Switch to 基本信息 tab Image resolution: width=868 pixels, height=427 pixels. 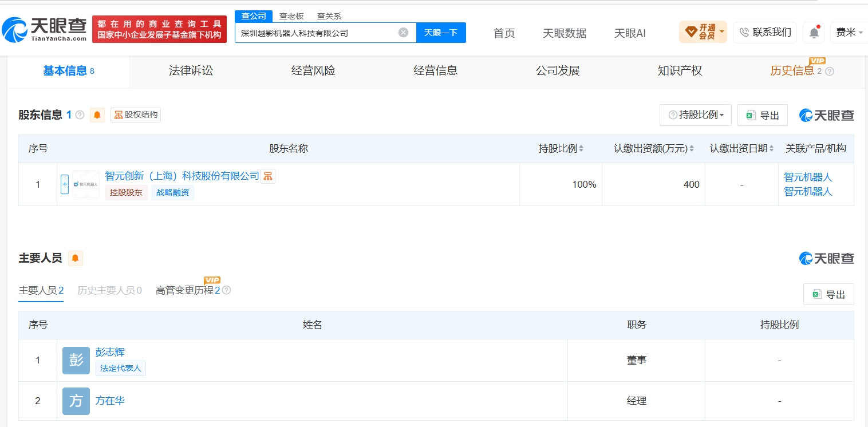click(69, 71)
